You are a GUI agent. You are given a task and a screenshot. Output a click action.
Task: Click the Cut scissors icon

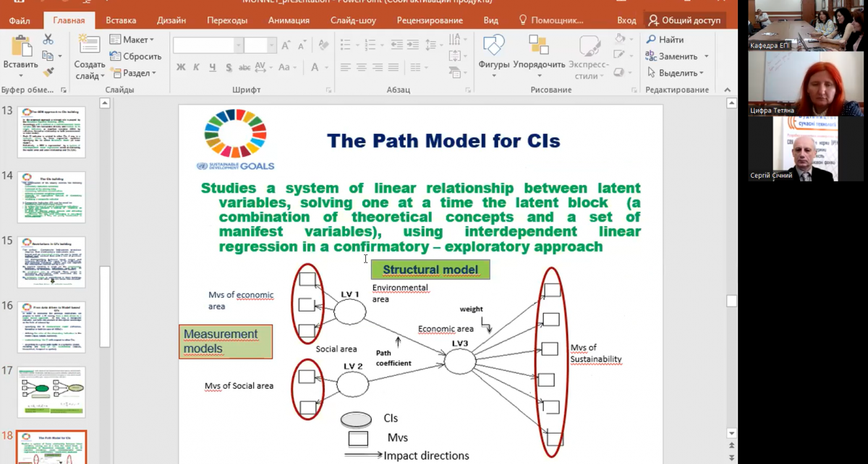coord(48,39)
